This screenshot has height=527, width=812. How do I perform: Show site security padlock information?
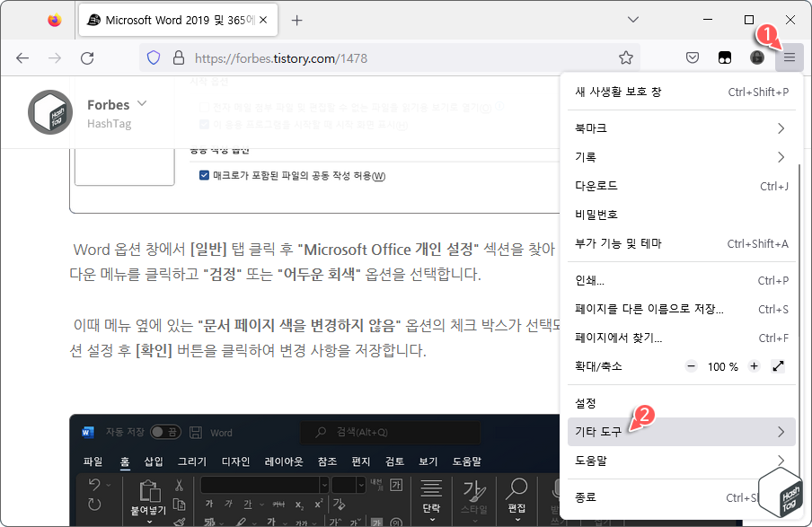(178, 57)
